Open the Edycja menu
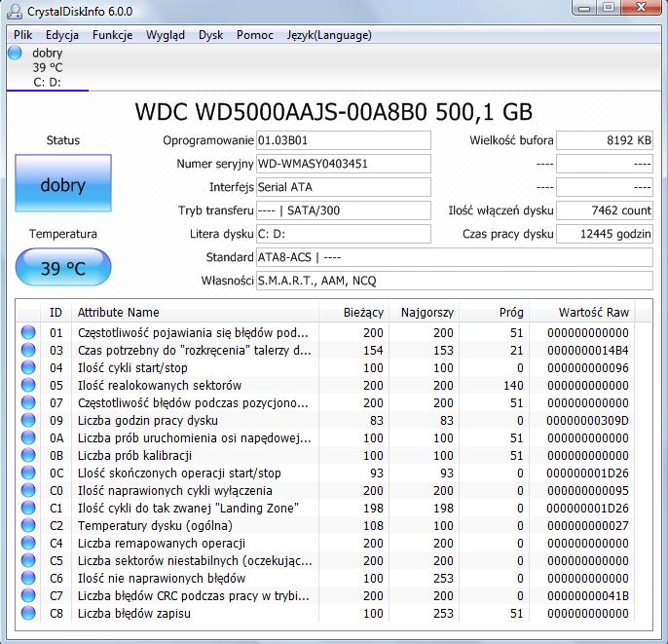 click(62, 35)
